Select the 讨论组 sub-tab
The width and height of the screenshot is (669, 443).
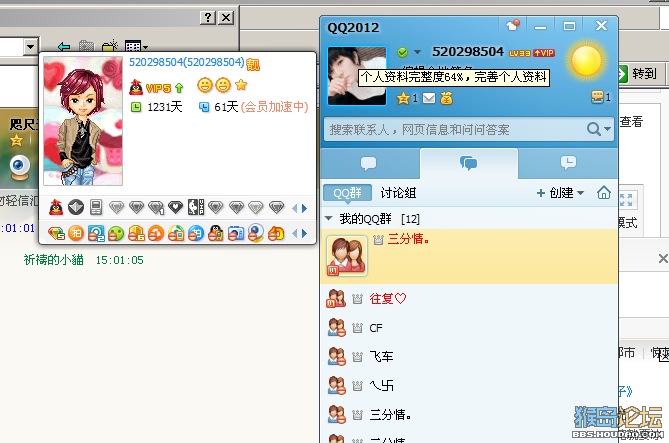pos(398,193)
